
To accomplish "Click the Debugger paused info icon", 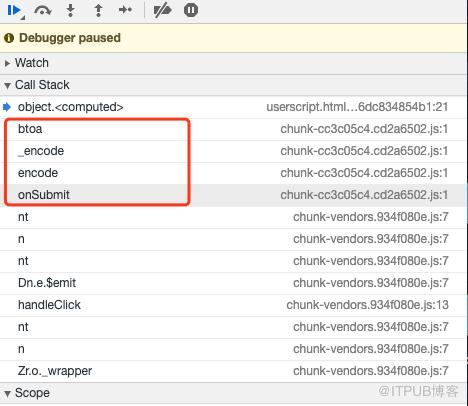I will 9,38.
